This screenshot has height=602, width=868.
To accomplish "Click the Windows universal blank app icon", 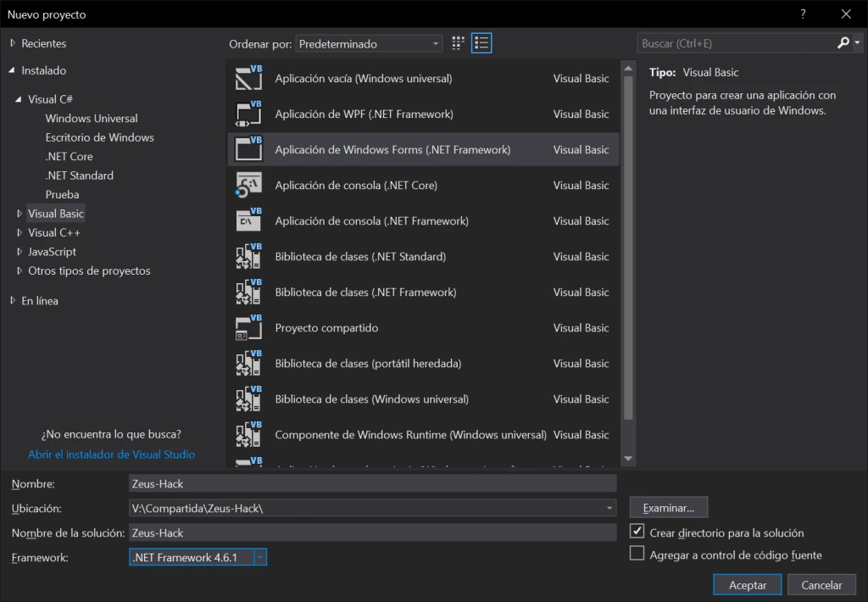I will [x=248, y=78].
